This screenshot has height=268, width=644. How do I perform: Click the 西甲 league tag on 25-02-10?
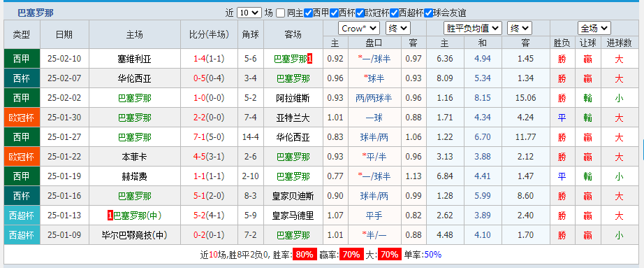click(x=22, y=59)
